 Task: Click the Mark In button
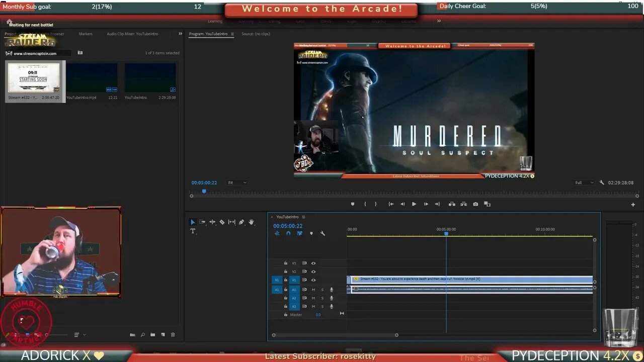coord(365,204)
